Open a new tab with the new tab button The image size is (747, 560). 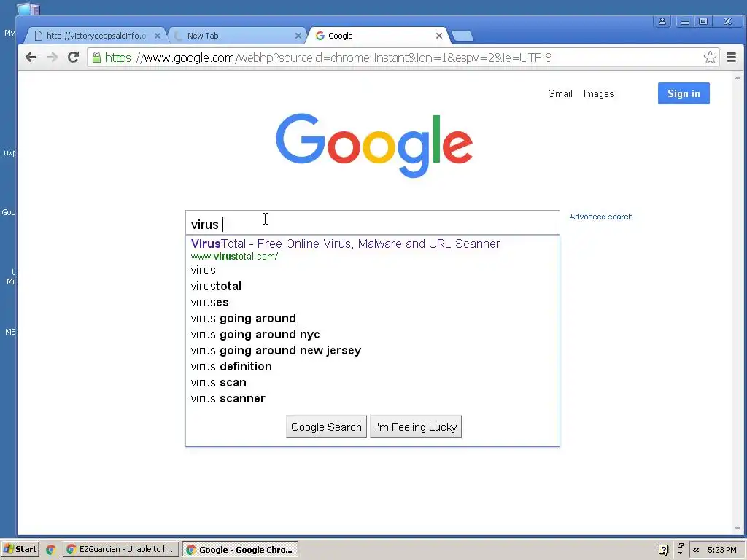click(x=462, y=36)
